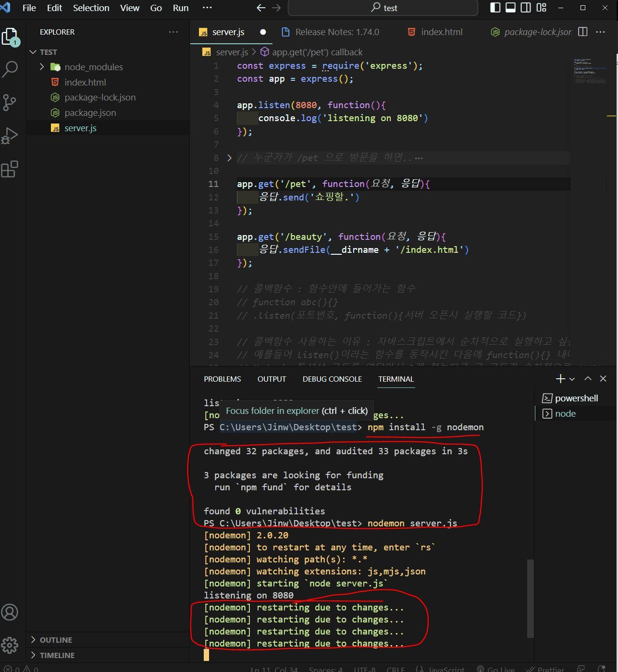Open the Explorer view in the activity bar
The image size is (618, 672).
(10, 37)
